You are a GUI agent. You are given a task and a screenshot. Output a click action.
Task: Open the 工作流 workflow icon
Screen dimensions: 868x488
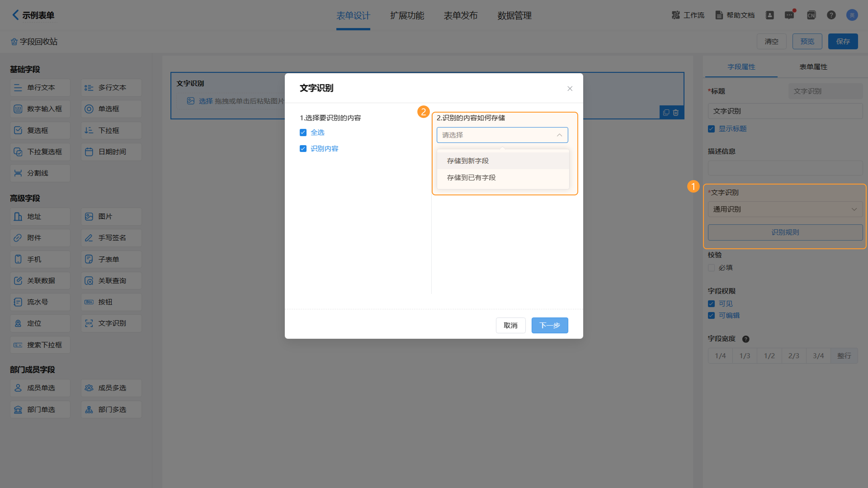(676, 15)
